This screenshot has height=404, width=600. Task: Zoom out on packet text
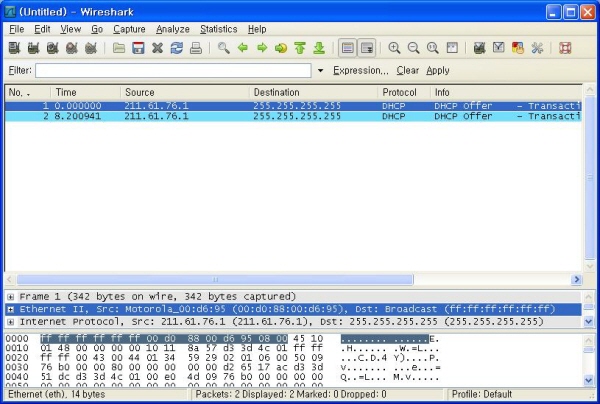[413, 48]
